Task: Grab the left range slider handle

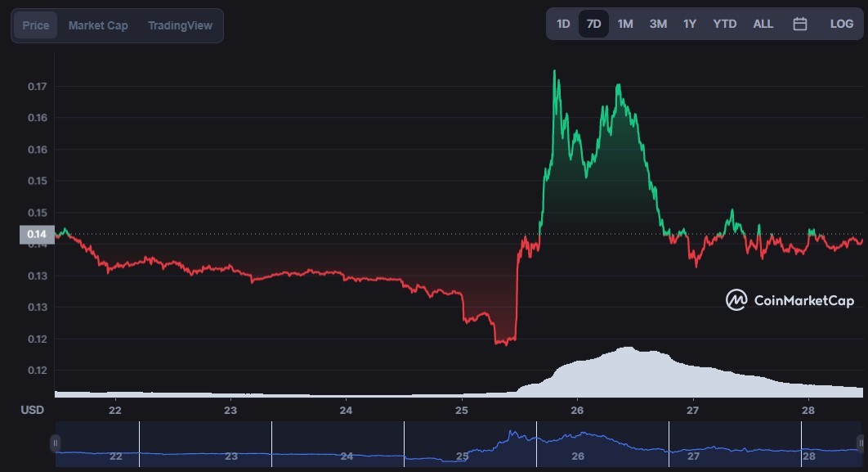Action: click(x=56, y=443)
